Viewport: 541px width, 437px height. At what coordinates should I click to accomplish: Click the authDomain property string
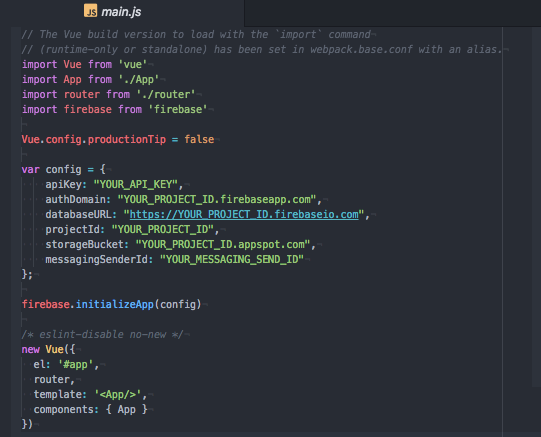pyautogui.click(x=217, y=199)
